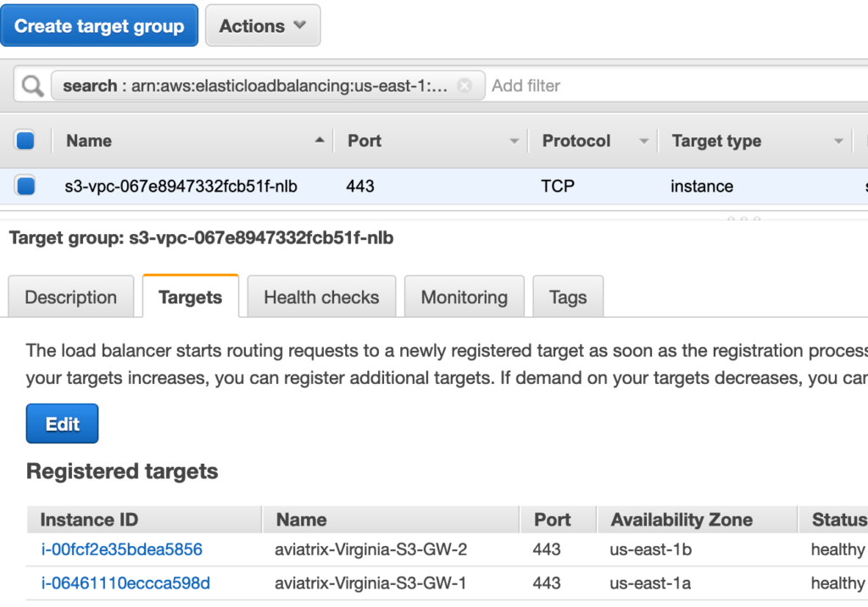Clear the search filter with the x icon
This screenshot has height=607, width=868.
[x=465, y=86]
